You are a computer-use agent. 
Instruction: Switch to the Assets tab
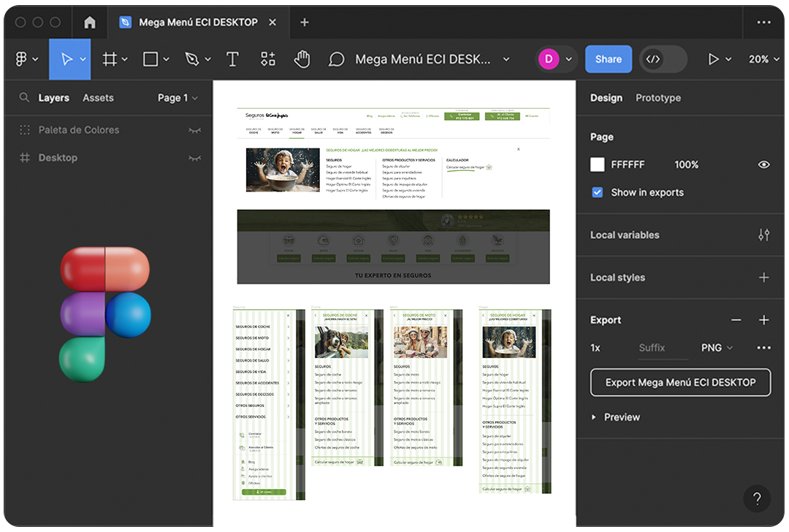(x=98, y=97)
